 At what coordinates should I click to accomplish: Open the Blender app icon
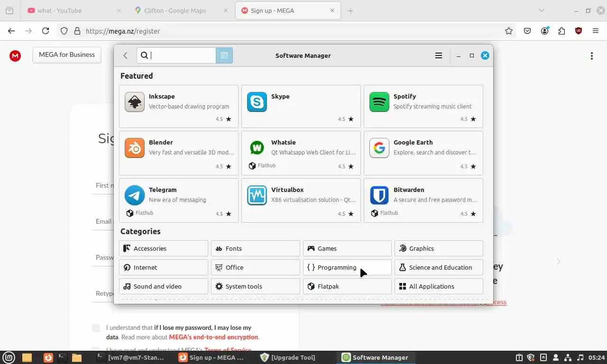(135, 148)
